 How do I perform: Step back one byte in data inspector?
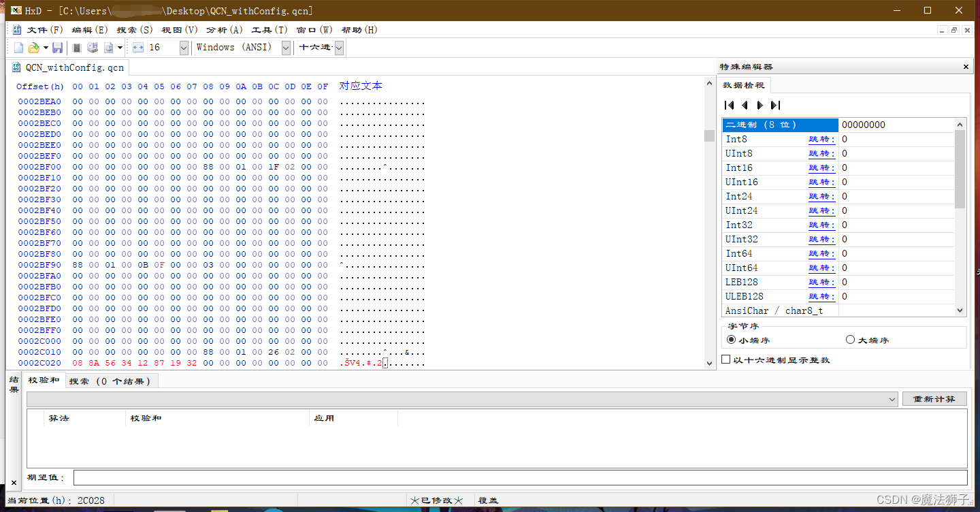tap(745, 105)
